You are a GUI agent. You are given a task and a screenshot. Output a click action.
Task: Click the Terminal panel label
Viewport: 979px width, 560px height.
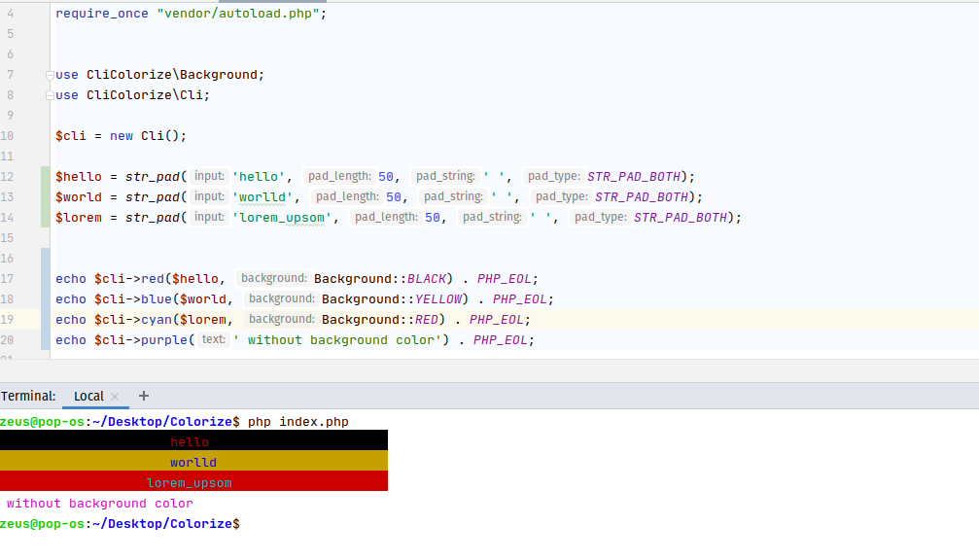coord(28,396)
